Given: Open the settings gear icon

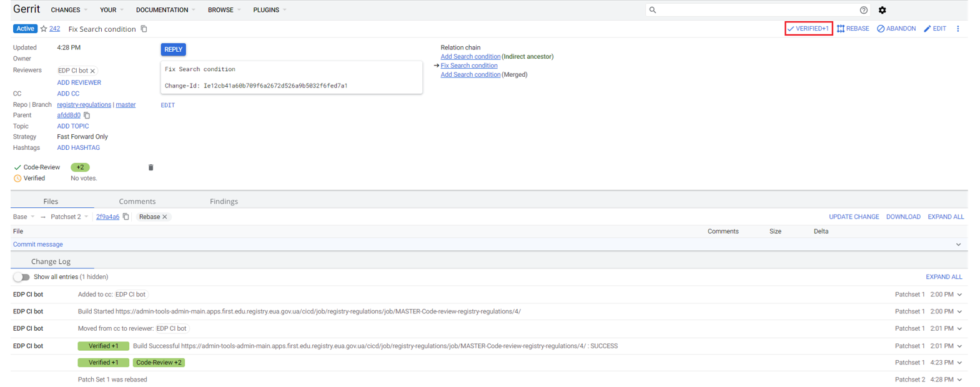Looking at the screenshot, I should (x=882, y=10).
